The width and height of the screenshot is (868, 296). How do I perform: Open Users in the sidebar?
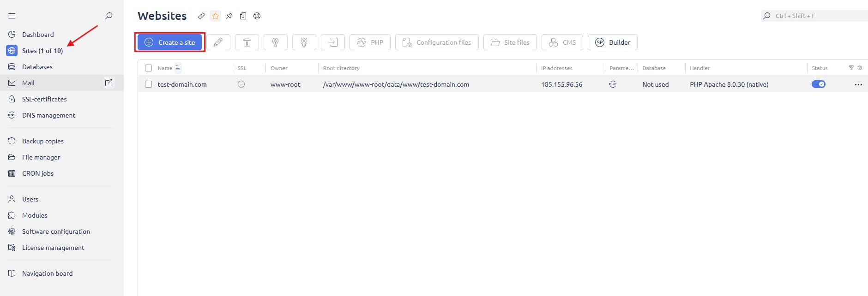click(x=30, y=199)
